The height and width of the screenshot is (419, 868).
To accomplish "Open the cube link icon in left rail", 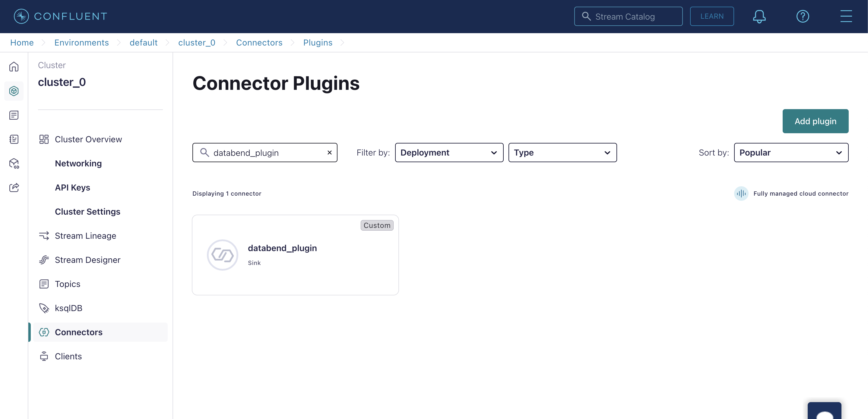I will 14,163.
